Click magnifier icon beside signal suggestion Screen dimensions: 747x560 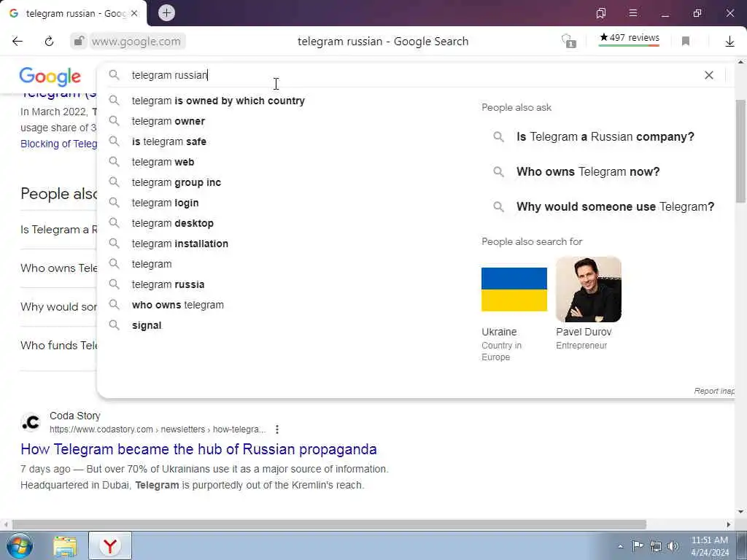tap(114, 325)
